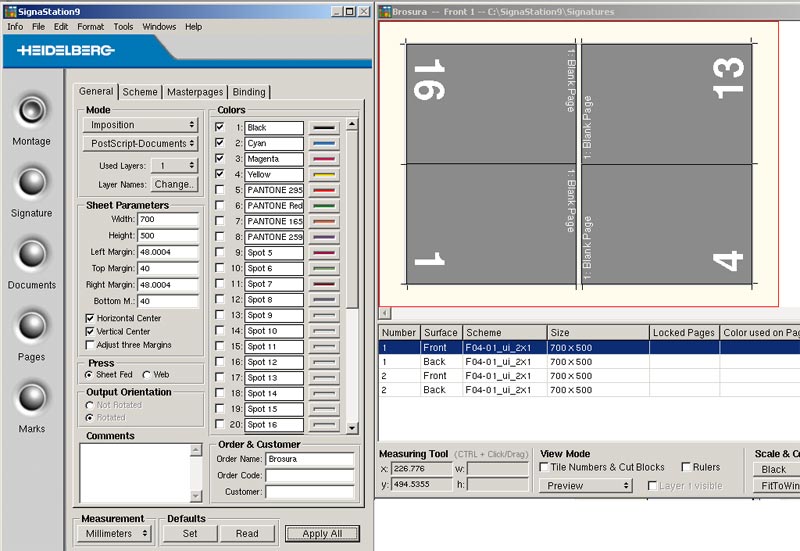800x551 pixels.
Task: Open the Format menu
Action: (x=90, y=27)
